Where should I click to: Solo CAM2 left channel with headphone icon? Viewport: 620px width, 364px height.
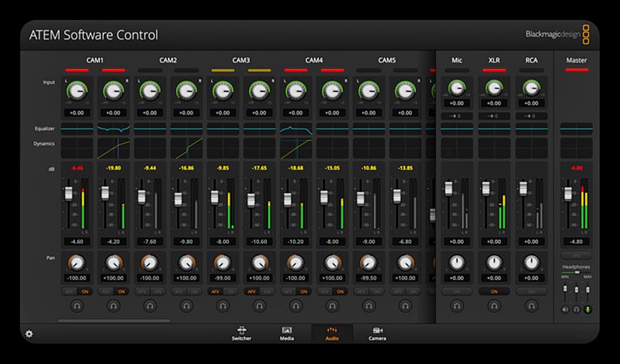[x=150, y=306]
